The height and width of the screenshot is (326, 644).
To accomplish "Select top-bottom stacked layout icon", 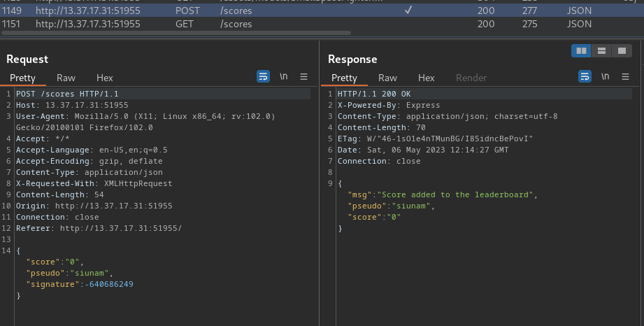I will 602,50.
